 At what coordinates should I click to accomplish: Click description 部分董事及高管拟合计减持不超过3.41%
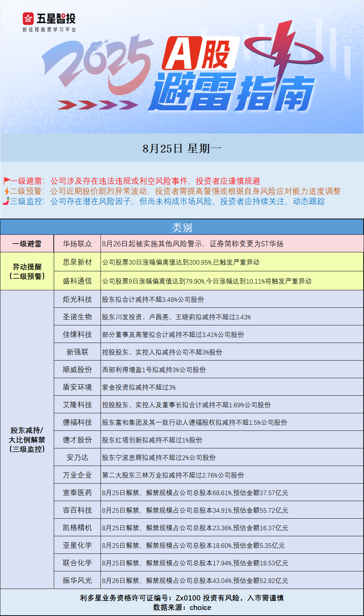(173, 335)
